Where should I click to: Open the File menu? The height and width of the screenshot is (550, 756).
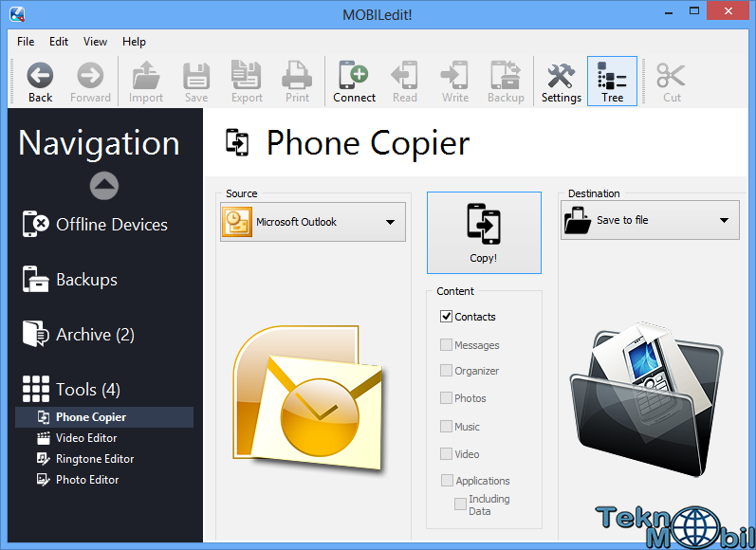coord(26,42)
